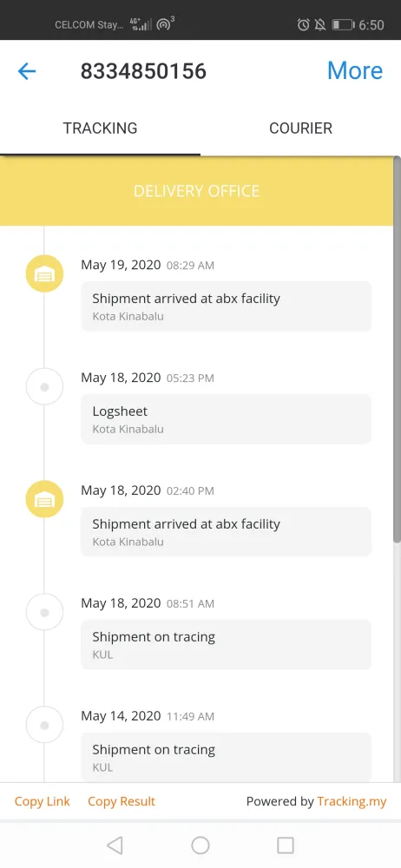Click facility icon for May 18 02:40 PM
The width and height of the screenshot is (401, 868).
click(45, 499)
